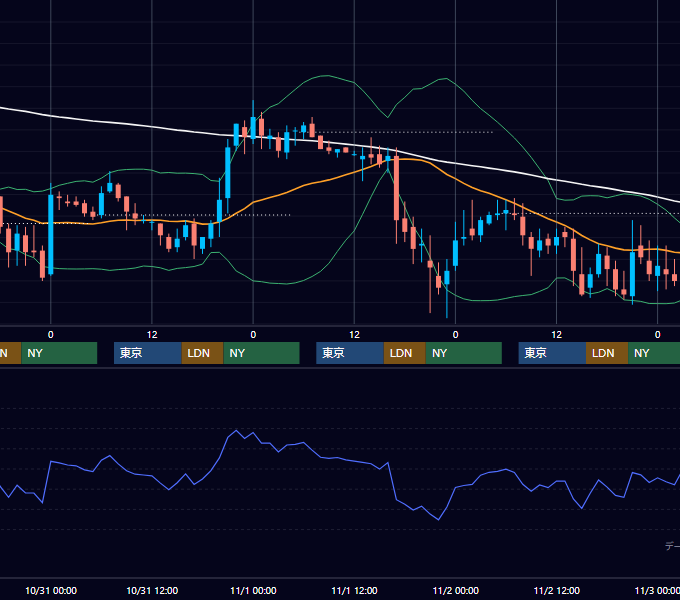Image resolution: width=680 pixels, height=600 pixels.
Task: Click hour label 12 above 10/31 12:00
Action: coord(152,335)
